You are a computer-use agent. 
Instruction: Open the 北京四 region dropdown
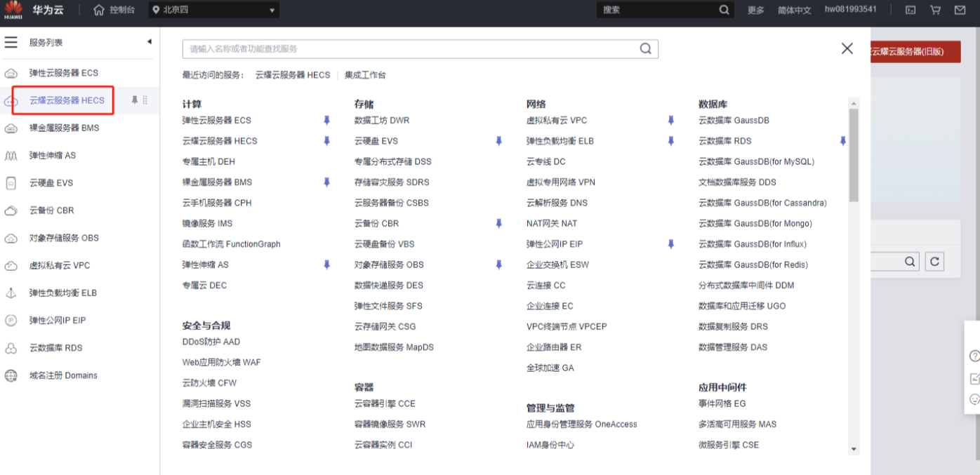point(213,11)
